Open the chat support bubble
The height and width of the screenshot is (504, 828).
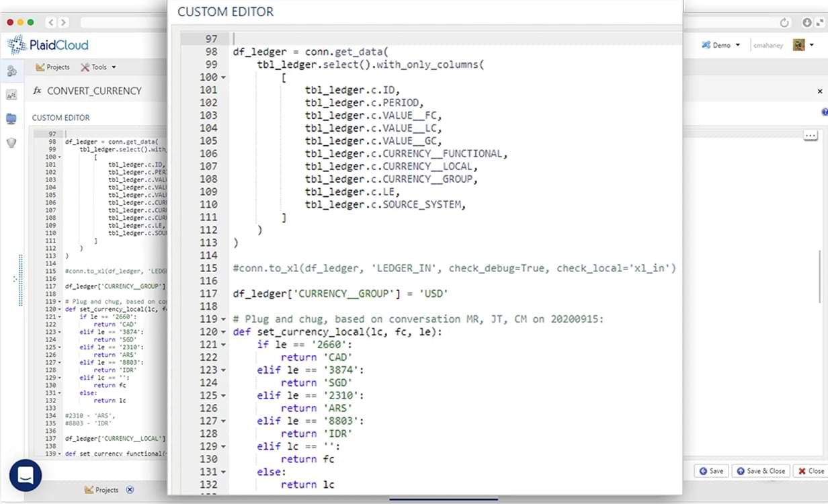[26, 476]
